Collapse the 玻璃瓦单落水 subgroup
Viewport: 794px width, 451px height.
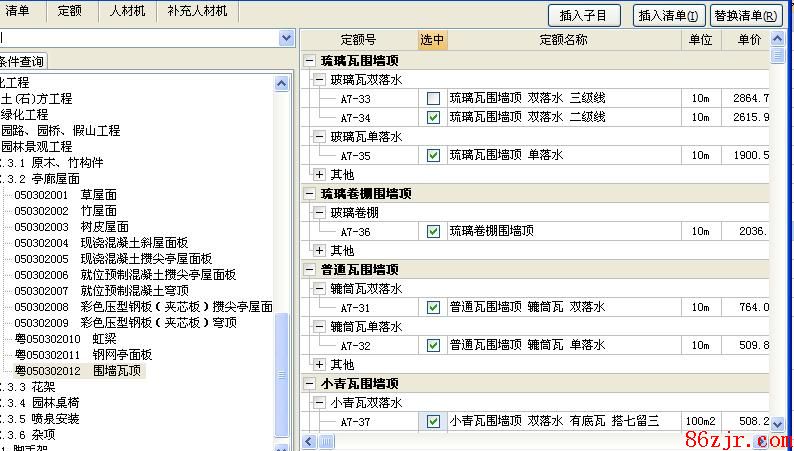(x=319, y=137)
